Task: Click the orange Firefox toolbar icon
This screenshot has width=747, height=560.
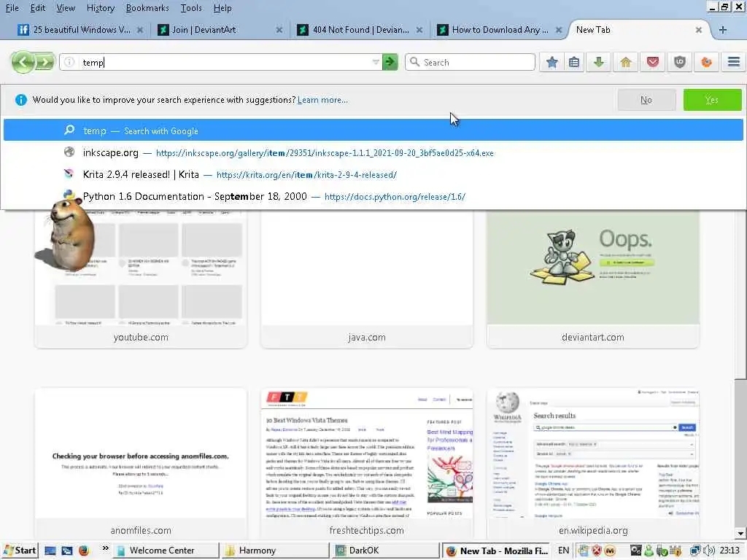Action: (x=706, y=63)
